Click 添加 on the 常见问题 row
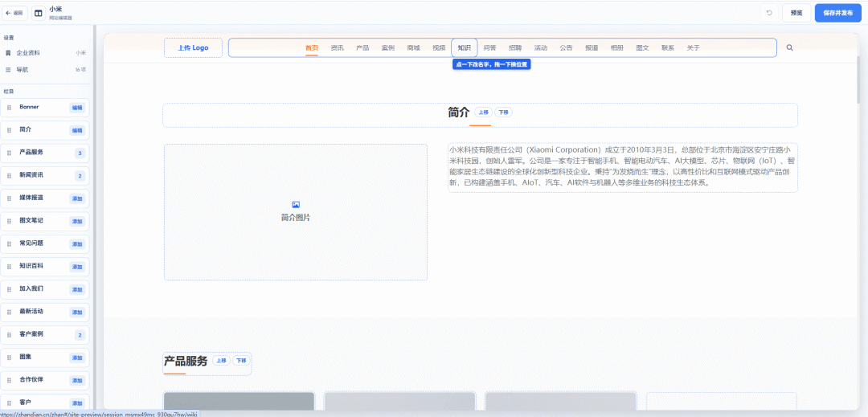The image size is (868, 417). coord(76,244)
